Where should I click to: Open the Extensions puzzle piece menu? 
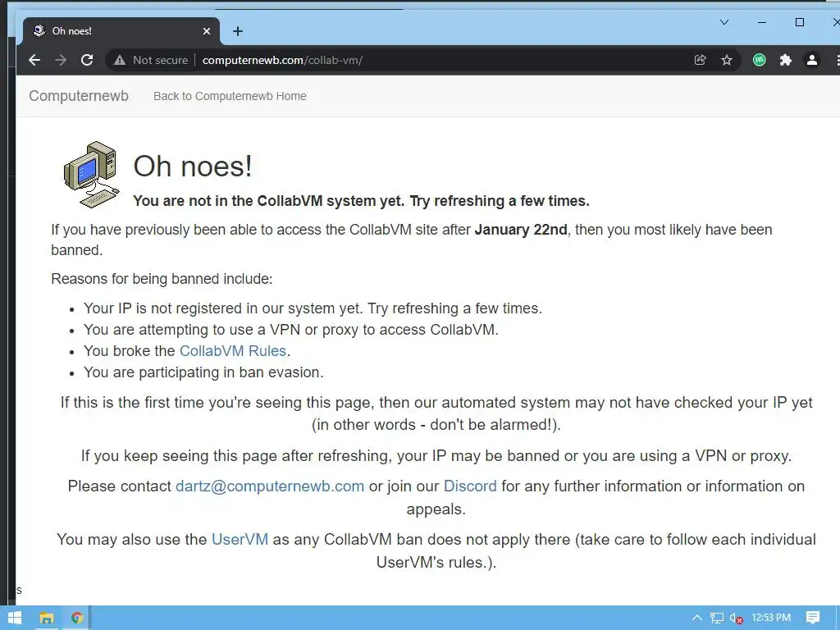(x=785, y=60)
